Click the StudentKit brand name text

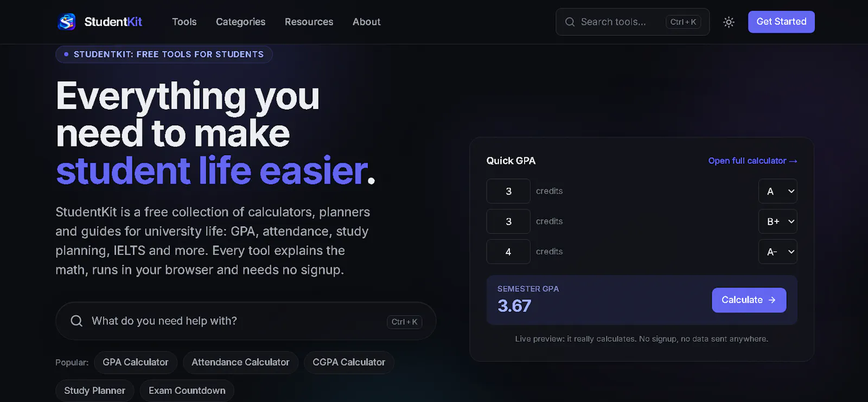113,22
